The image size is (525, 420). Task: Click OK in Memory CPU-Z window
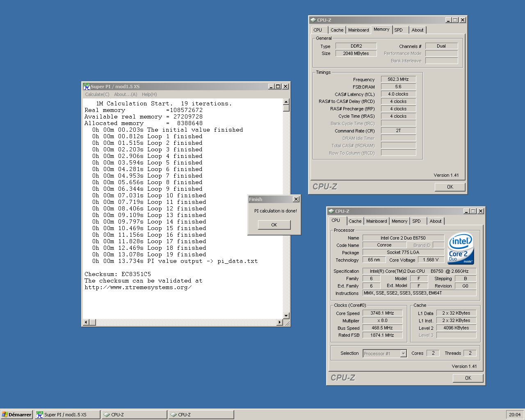450,187
